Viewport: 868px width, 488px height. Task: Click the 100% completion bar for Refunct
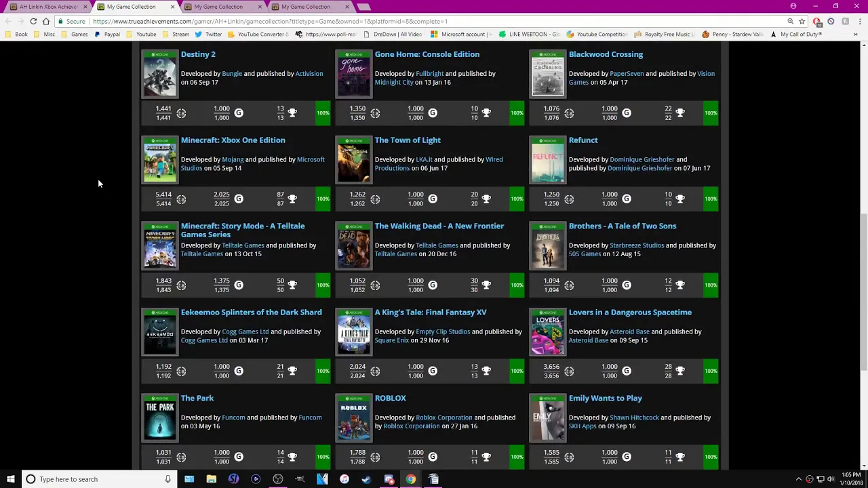[x=711, y=199]
